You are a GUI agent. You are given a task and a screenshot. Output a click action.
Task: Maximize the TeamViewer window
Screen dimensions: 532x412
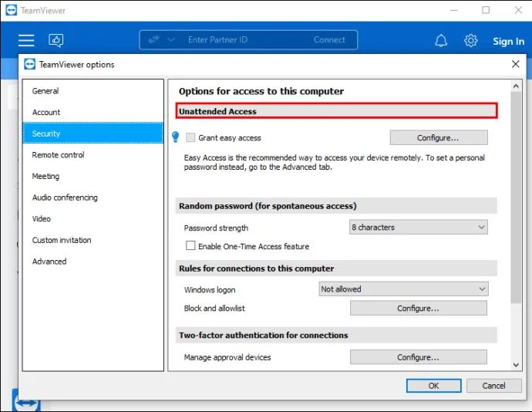coord(486,10)
